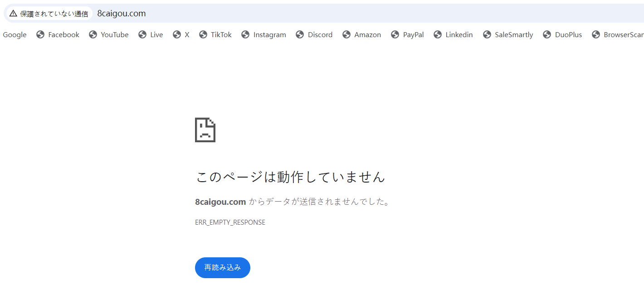
Task: Open the Instagram bookmark
Action: click(x=263, y=35)
